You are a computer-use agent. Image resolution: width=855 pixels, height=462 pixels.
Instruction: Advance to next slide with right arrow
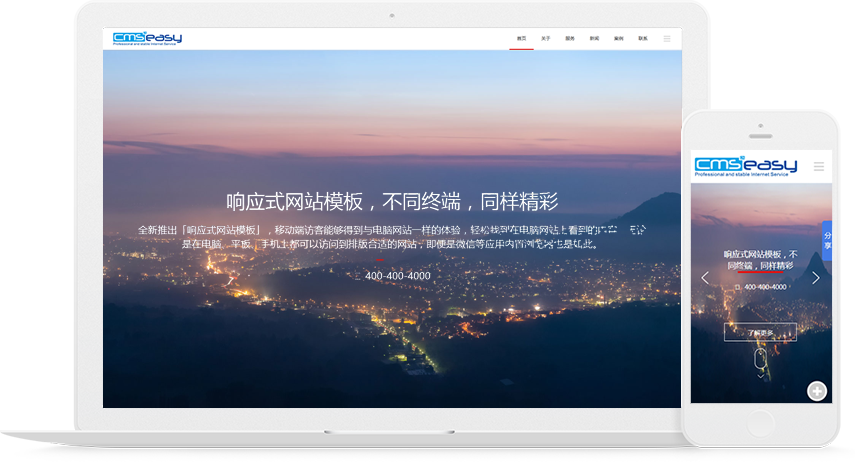[815, 278]
